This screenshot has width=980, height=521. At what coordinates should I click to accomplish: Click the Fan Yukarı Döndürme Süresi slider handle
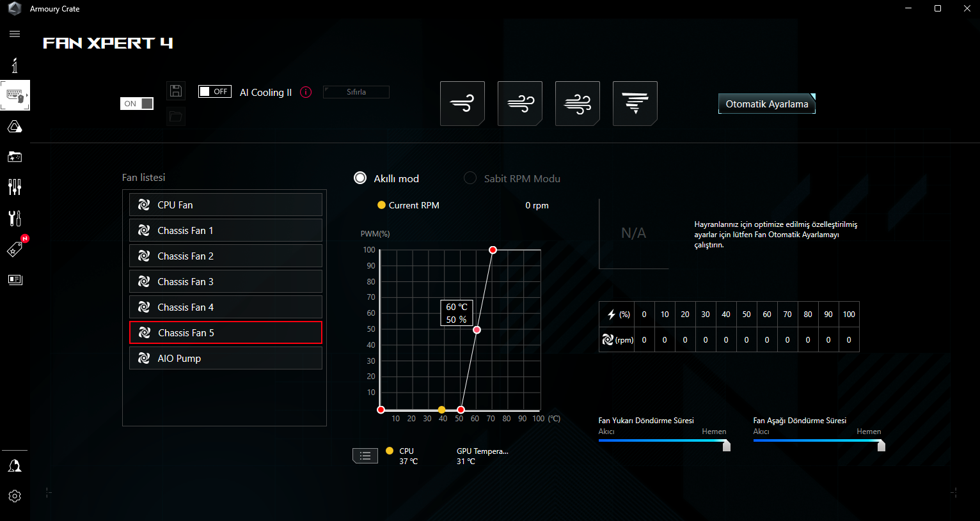727,446
